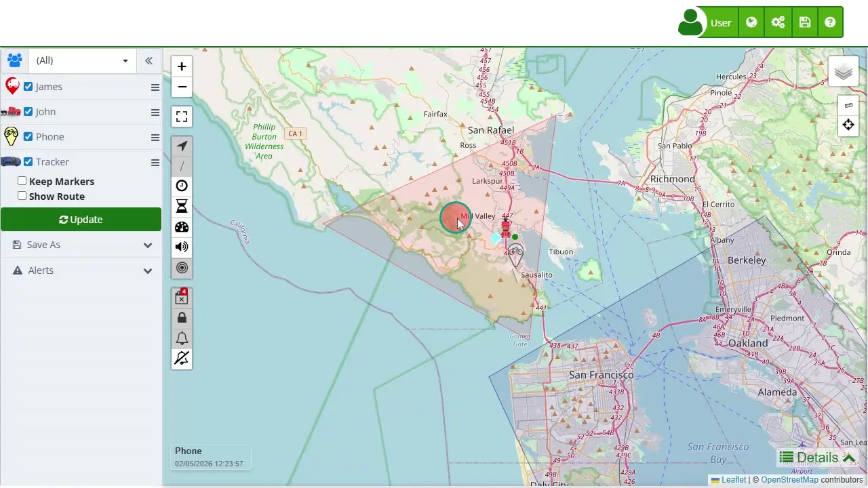Expand the Alerts section
868x488 pixels.
point(81,270)
